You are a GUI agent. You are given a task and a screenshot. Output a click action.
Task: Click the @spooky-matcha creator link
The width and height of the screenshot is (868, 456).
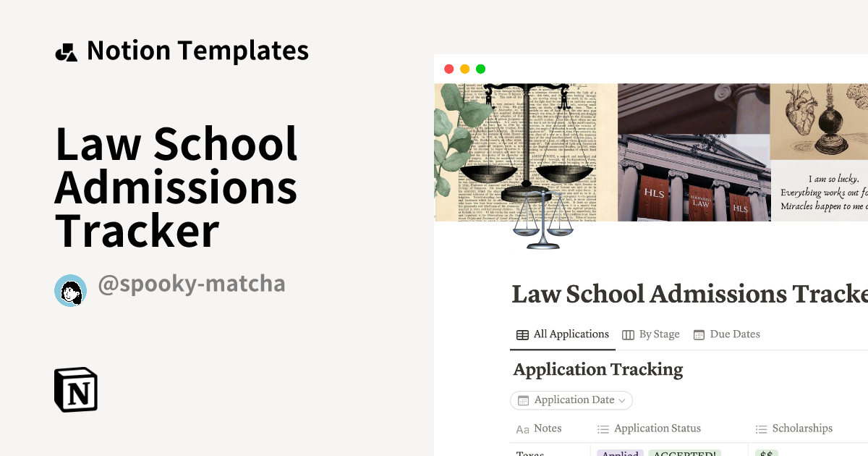pos(192,284)
